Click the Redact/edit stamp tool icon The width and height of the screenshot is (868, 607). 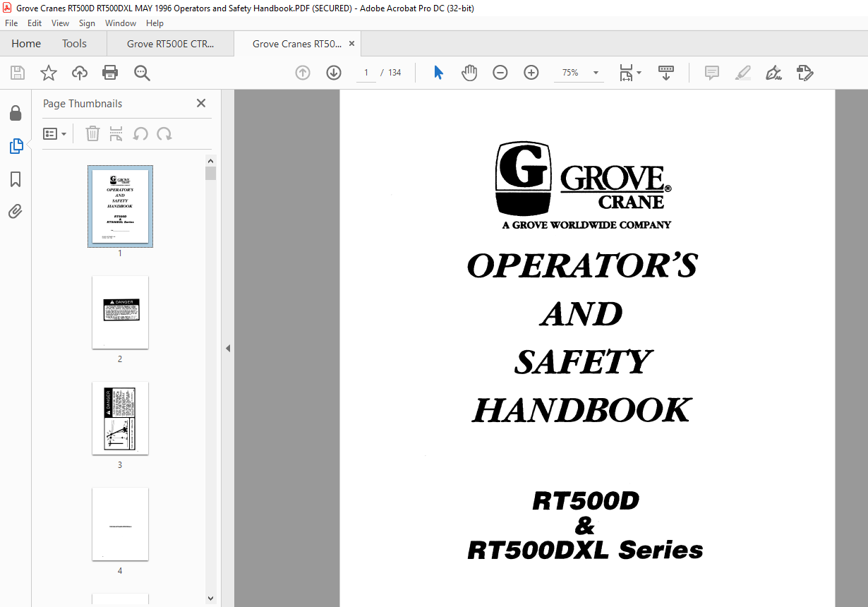pyautogui.click(x=805, y=73)
